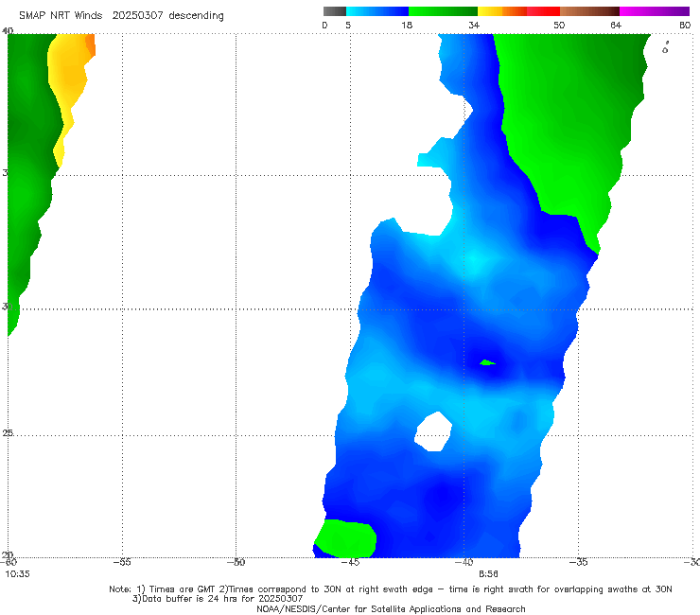Viewport: 700px width, 615px height.
Task: Click the swath time '10:35'
Action: [17, 574]
